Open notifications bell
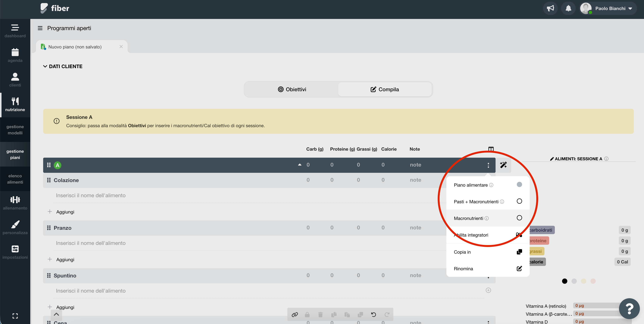The height and width of the screenshot is (324, 644). tap(568, 9)
